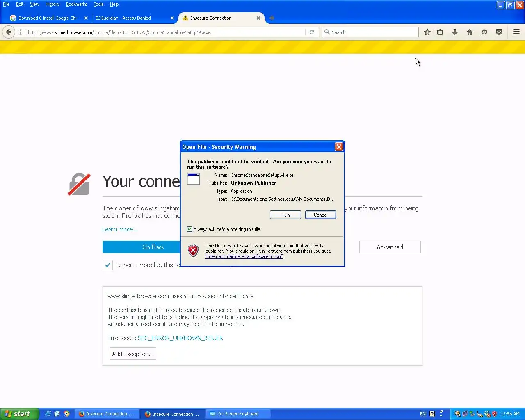Click the Windows Start button
The height and width of the screenshot is (420, 525).
click(x=19, y=414)
